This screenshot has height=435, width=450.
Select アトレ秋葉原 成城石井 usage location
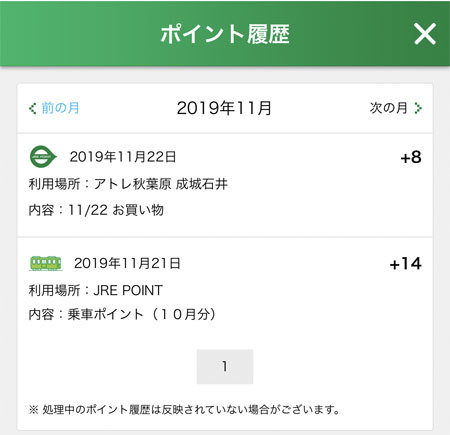click(x=161, y=184)
